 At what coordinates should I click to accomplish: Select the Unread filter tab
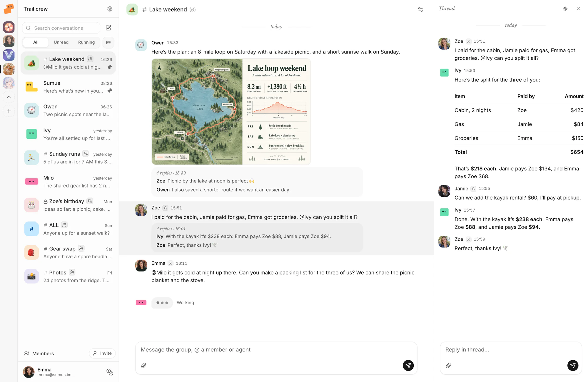click(61, 42)
